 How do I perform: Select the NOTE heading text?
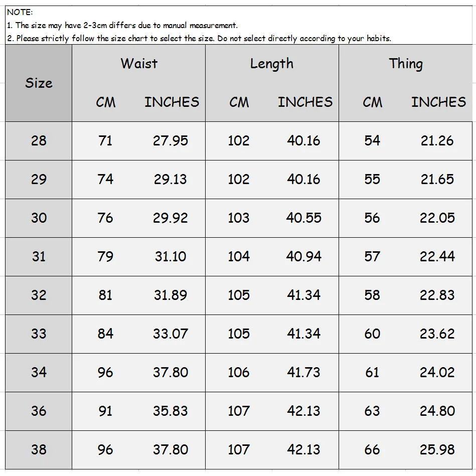click(20, 12)
